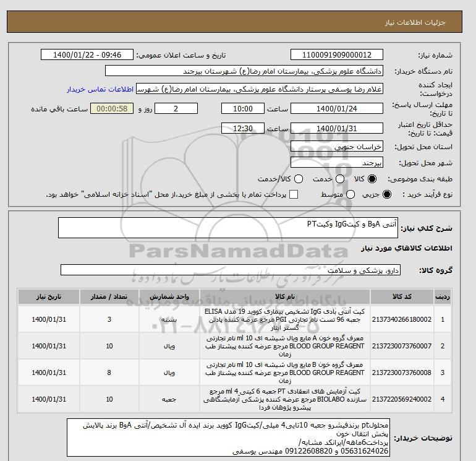
Task: Click the اطلاعات کالاهای مورد نیاز heading
Action: (407, 248)
